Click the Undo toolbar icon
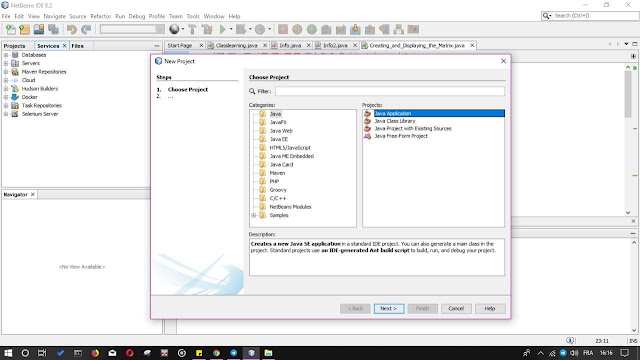 tap(72, 29)
